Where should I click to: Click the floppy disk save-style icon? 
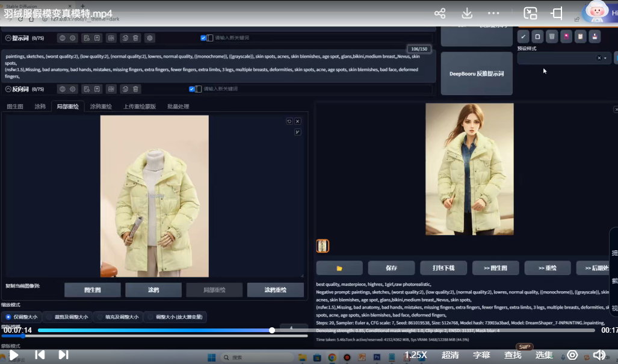coord(595,37)
